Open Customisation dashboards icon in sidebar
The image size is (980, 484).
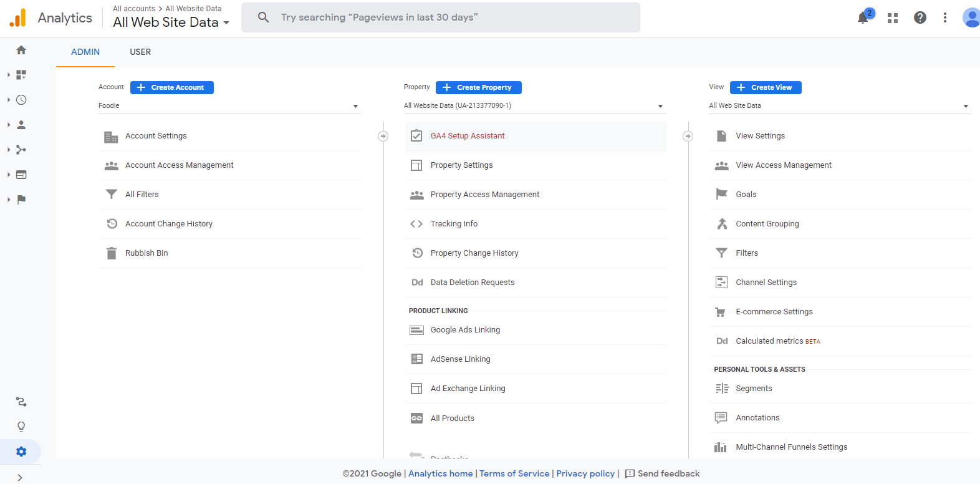point(21,75)
